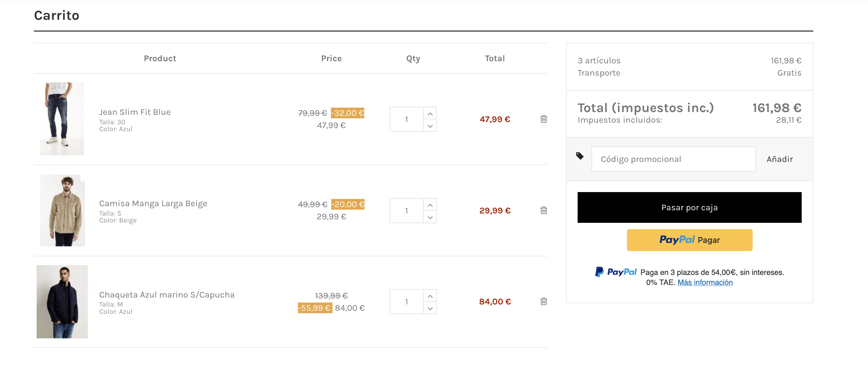Increase quantity of Chaqueta Azul marino

tap(430, 296)
